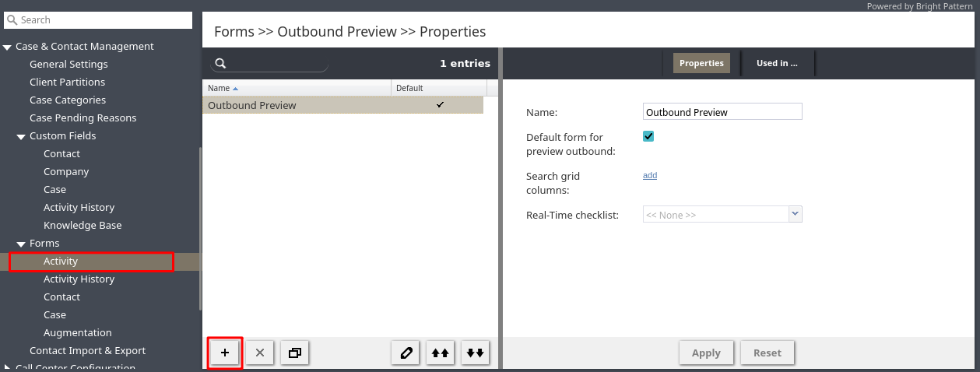Sort the list by Name column
This screenshot has width=980, height=372.
point(219,88)
